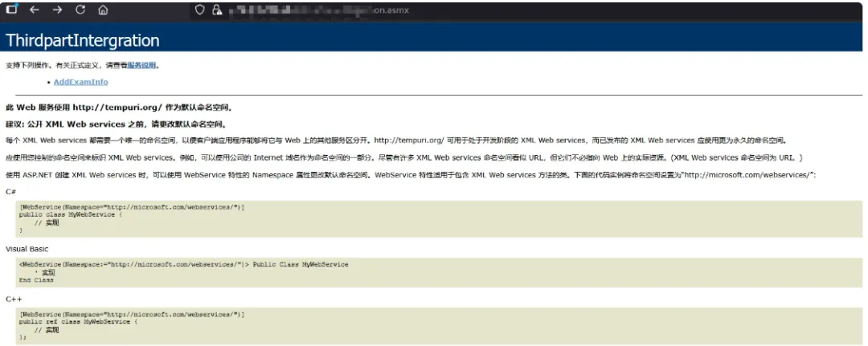The image size is (868, 346).
Task: Click the bold 建议 line about XML Web services
Action: pyautogui.click(x=117, y=124)
